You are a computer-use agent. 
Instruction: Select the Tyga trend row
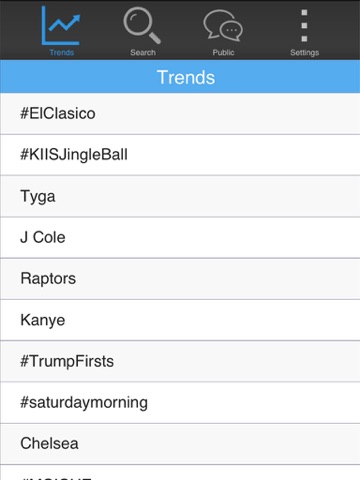[x=180, y=196]
